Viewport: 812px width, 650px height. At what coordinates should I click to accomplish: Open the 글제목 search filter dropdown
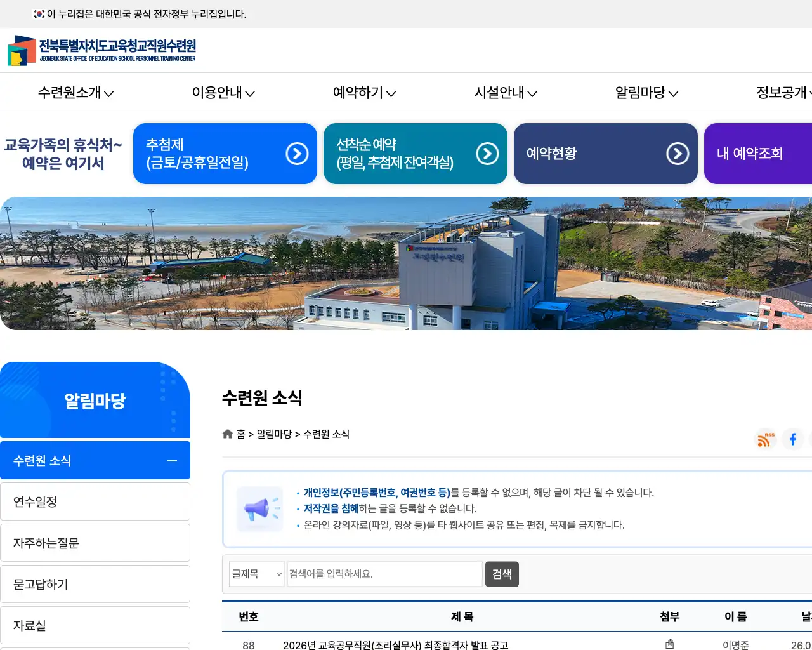[256, 574]
